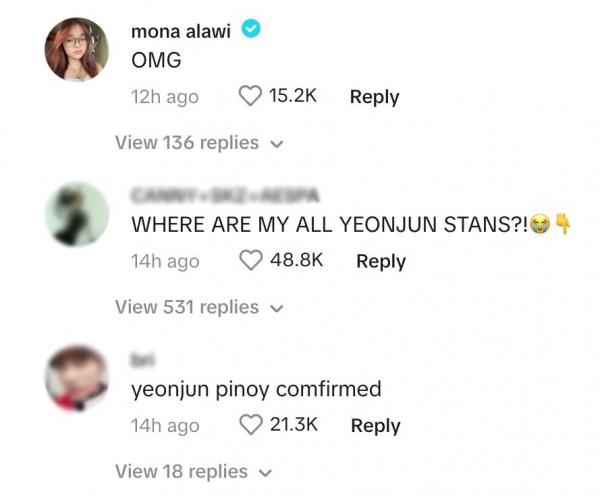Tap the heart beside the 48.8K count

click(252, 260)
